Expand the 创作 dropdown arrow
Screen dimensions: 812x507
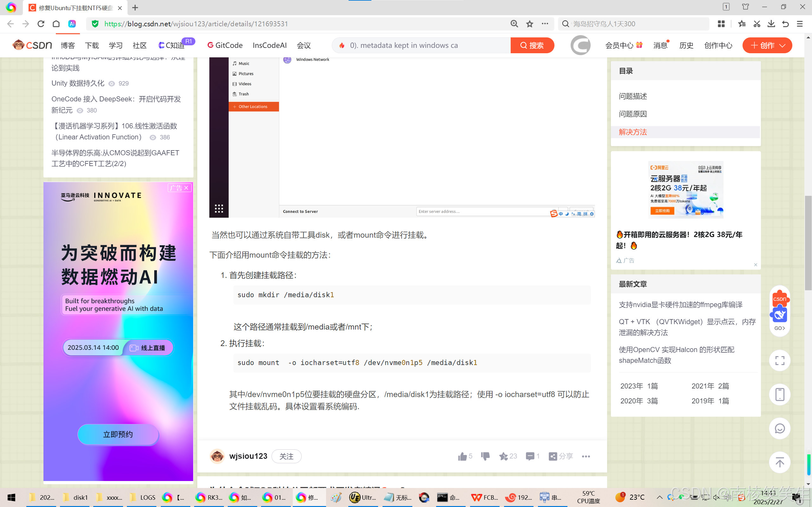(x=783, y=46)
